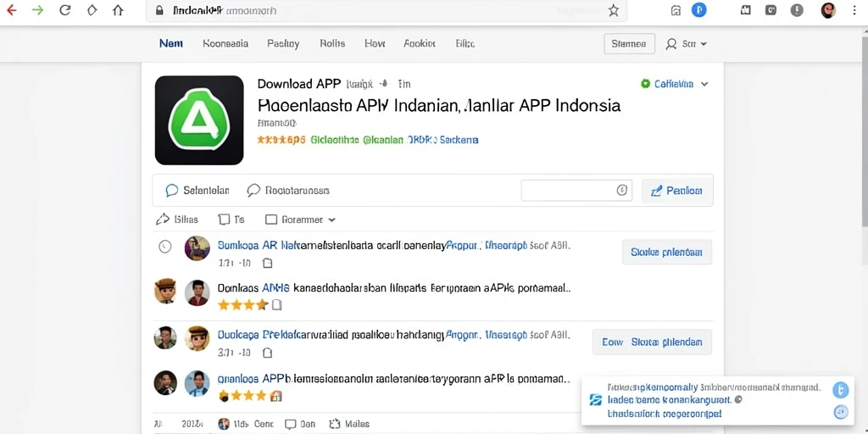
Task: Open the blue circular extension icon
Action: click(699, 10)
